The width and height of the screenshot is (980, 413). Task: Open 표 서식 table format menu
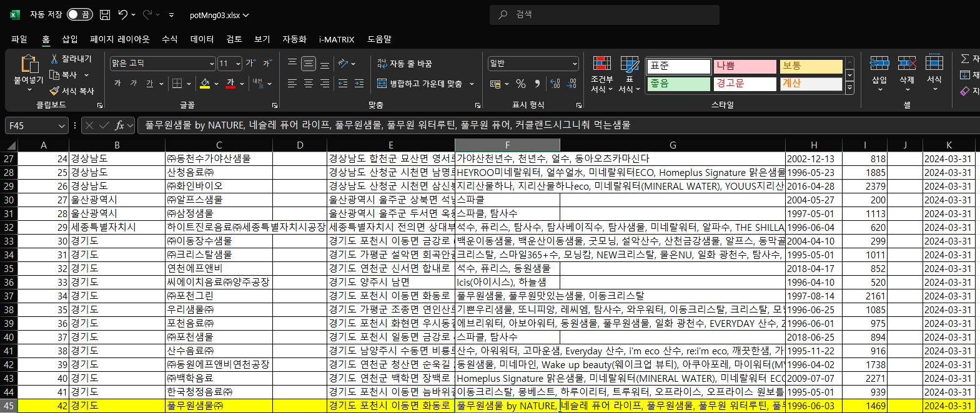click(629, 75)
